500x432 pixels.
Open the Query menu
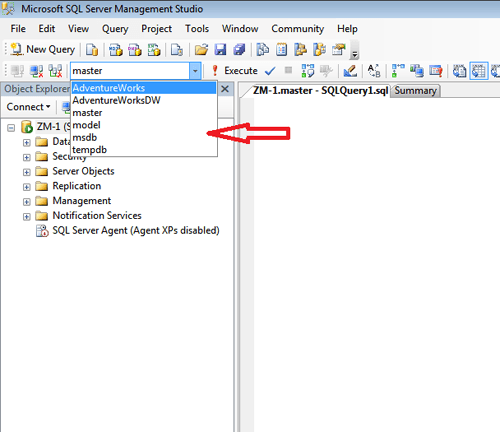click(x=115, y=29)
